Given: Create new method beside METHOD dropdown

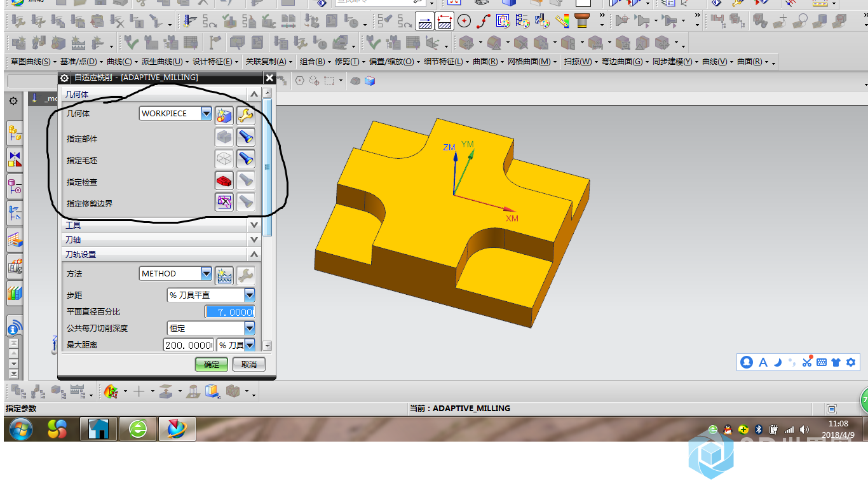Looking at the screenshot, I should point(224,275).
